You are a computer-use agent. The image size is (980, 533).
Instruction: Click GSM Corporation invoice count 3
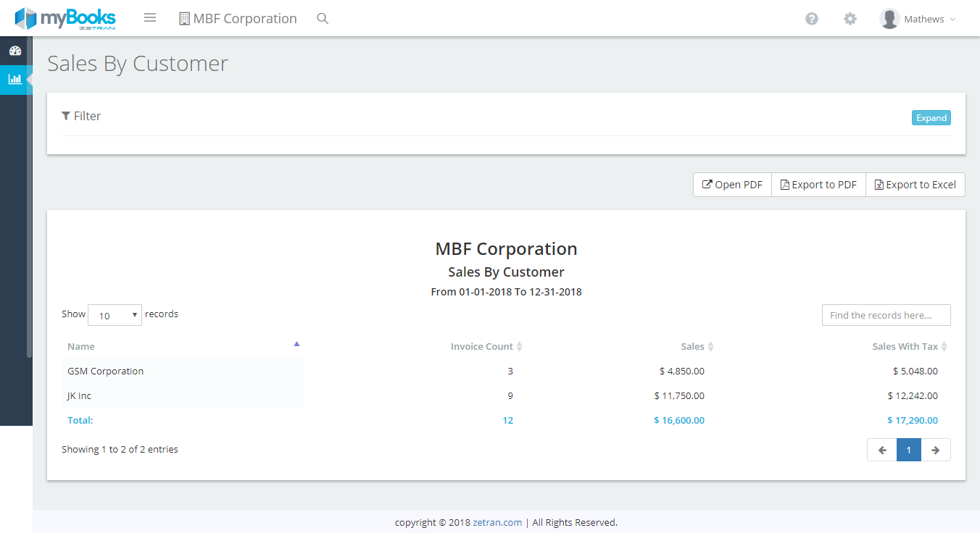tap(510, 372)
